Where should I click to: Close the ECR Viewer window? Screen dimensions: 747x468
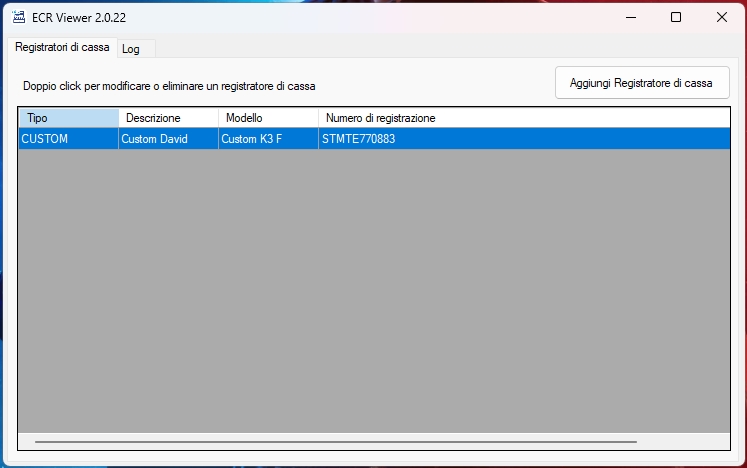point(721,18)
